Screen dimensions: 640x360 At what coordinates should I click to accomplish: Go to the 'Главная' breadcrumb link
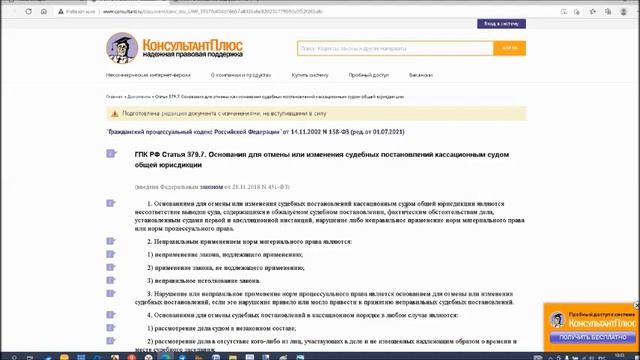[114, 97]
